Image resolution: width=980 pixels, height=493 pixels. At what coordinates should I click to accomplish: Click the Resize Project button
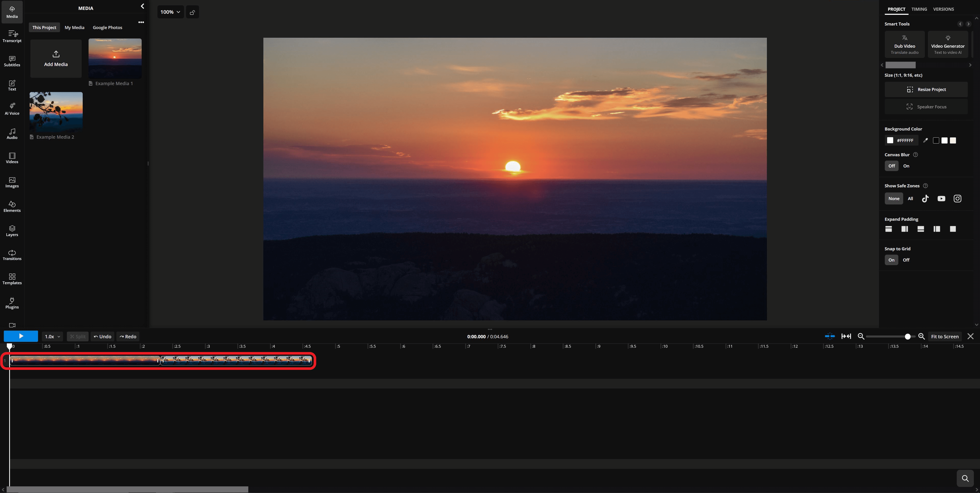(x=926, y=89)
